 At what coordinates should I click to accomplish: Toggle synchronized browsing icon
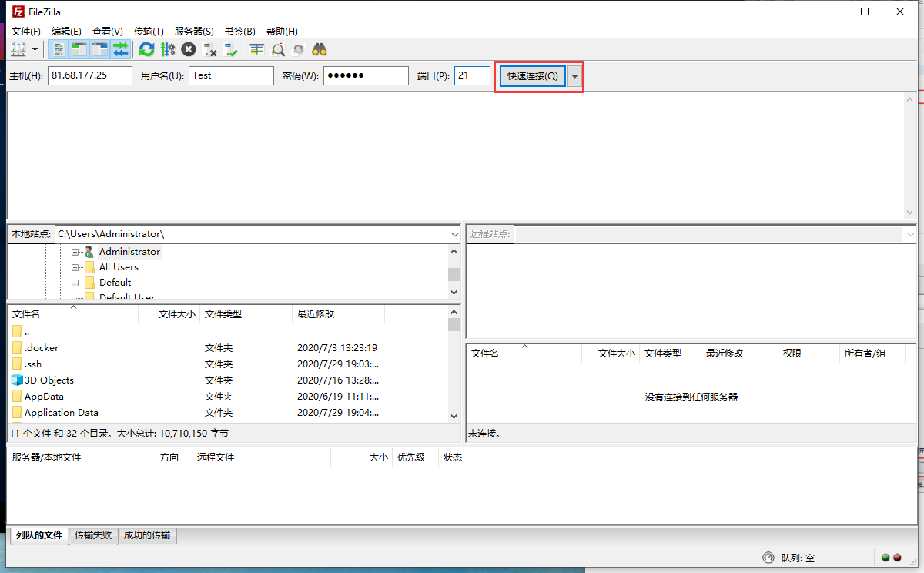(299, 49)
